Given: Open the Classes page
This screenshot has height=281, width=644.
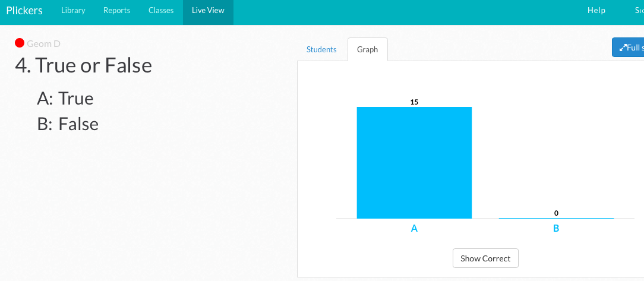Looking at the screenshot, I should point(161,11).
